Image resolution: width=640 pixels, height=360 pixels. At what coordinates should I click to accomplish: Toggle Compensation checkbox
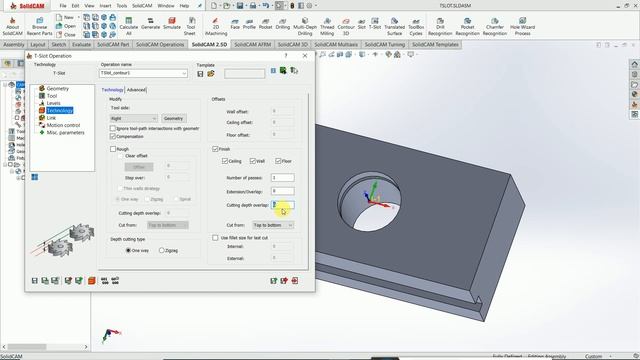coord(113,136)
